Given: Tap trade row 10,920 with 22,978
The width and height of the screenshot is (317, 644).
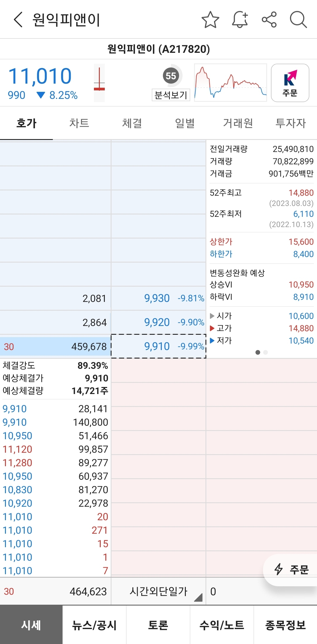Looking at the screenshot, I should click(55, 503).
